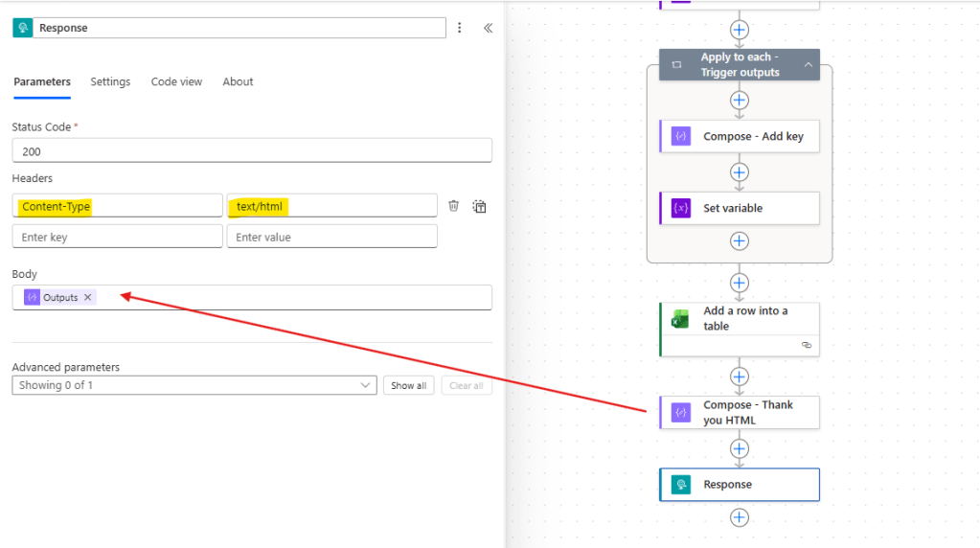Add a new step after Response

pos(740,517)
